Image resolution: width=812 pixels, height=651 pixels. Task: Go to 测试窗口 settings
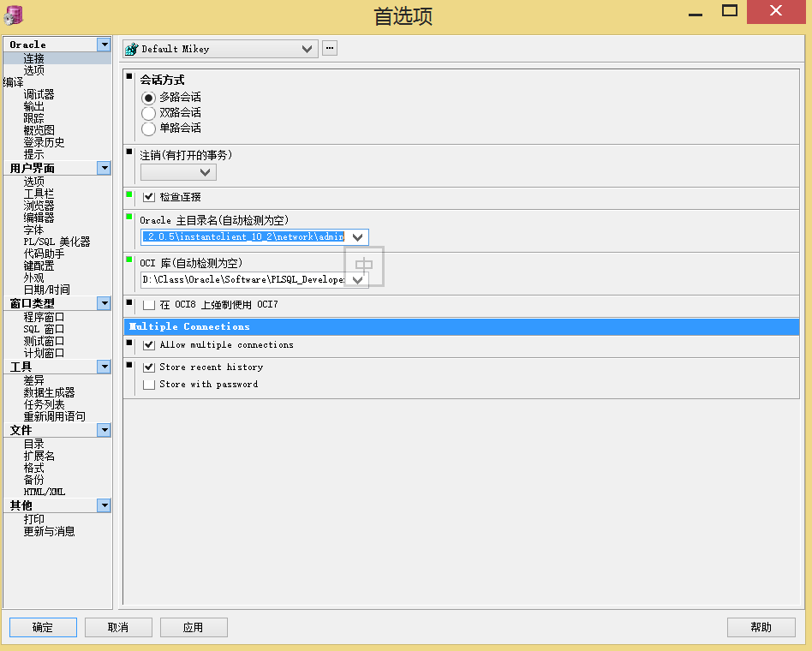coord(44,341)
